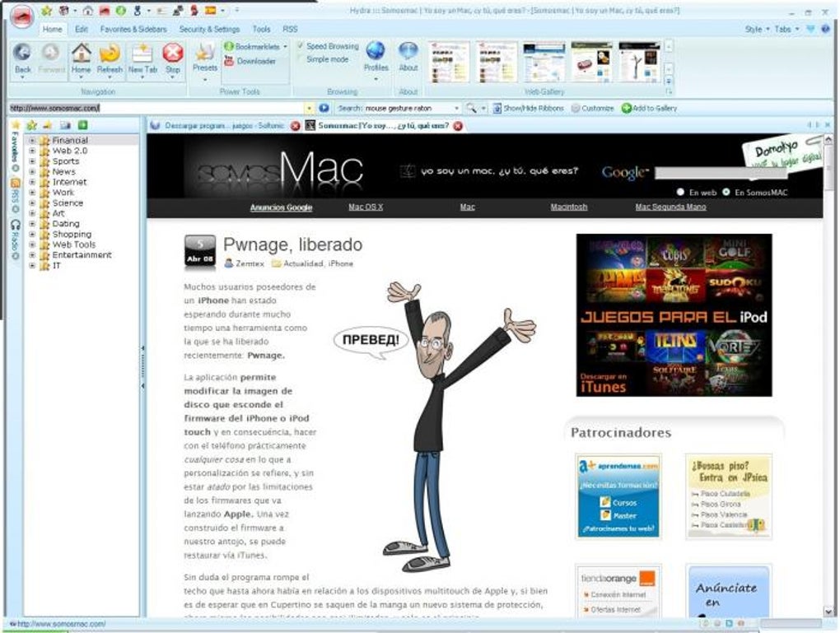Open the first Web Gallery thumbnail
Viewport: 840px width, 633px height.
449,62
